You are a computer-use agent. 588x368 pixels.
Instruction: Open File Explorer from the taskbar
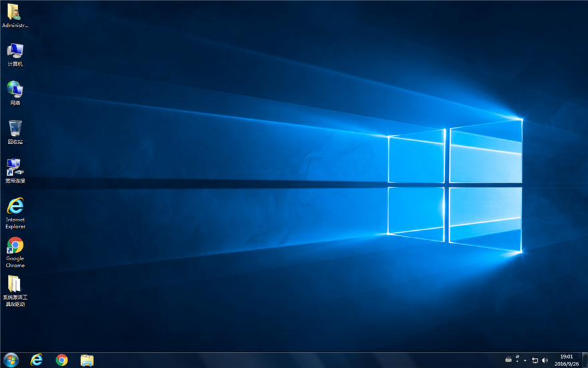87,360
